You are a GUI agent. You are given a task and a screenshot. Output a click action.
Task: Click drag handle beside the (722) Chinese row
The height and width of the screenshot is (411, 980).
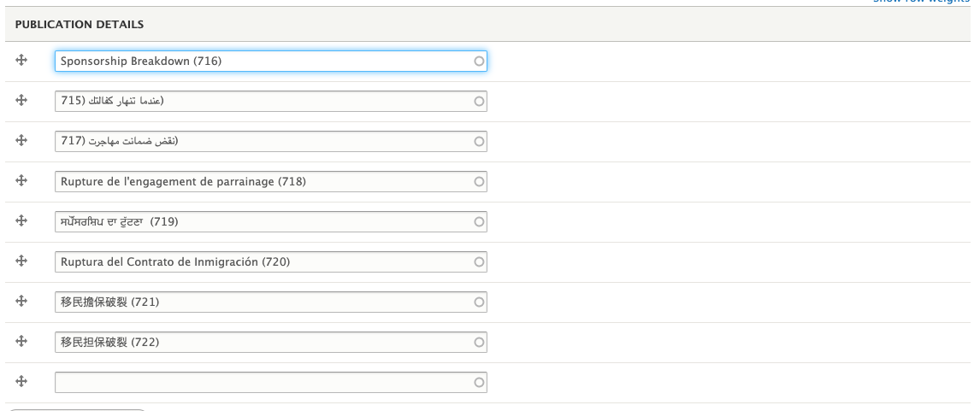coord(21,341)
